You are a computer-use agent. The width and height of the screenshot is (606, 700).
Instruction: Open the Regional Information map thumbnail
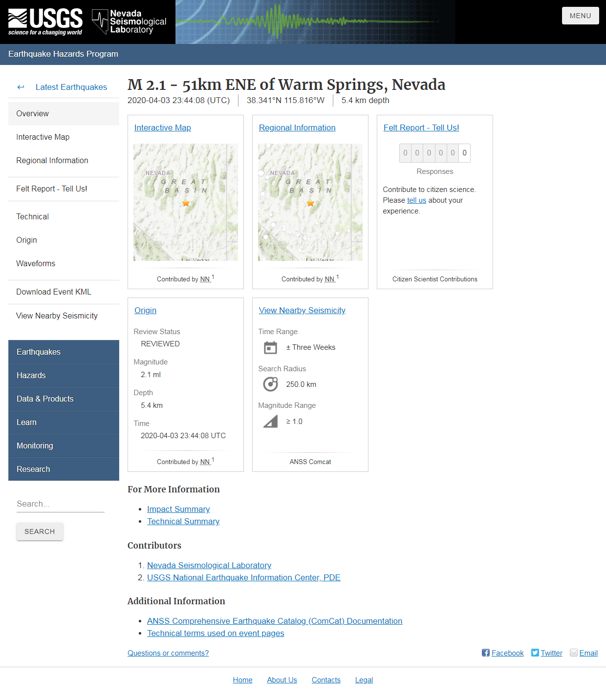pyautogui.click(x=310, y=202)
